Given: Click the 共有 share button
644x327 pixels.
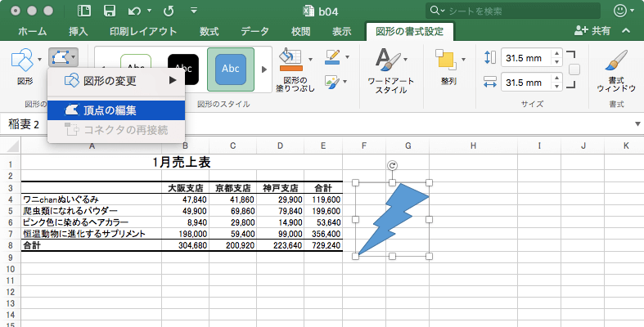Looking at the screenshot, I should coord(592,31).
